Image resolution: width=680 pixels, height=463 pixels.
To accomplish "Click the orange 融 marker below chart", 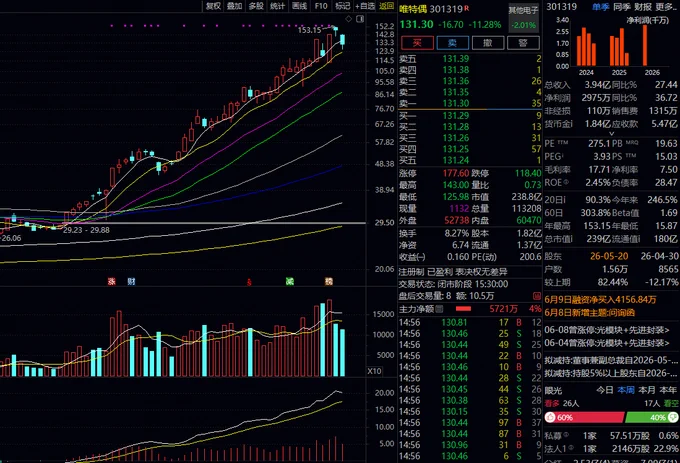I will [x=329, y=282].
